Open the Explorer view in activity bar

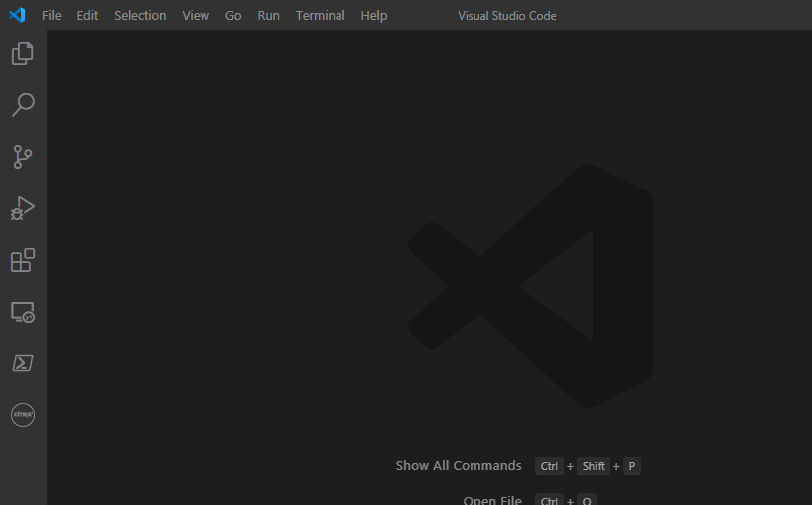click(22, 54)
